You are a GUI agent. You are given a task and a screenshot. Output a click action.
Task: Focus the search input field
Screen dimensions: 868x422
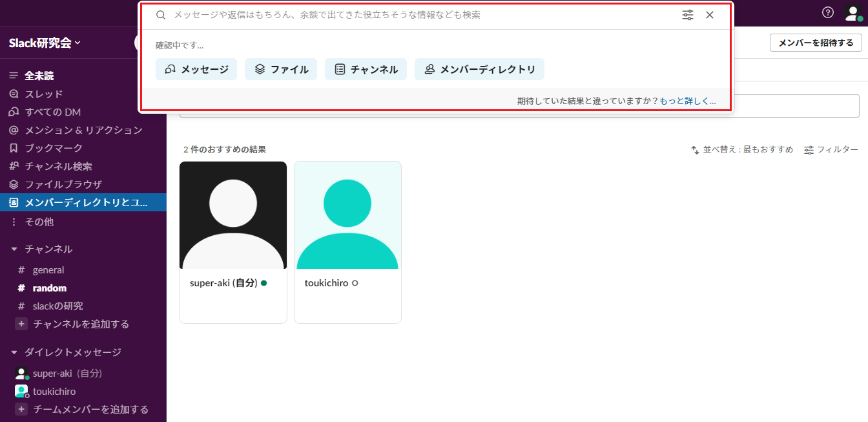420,15
